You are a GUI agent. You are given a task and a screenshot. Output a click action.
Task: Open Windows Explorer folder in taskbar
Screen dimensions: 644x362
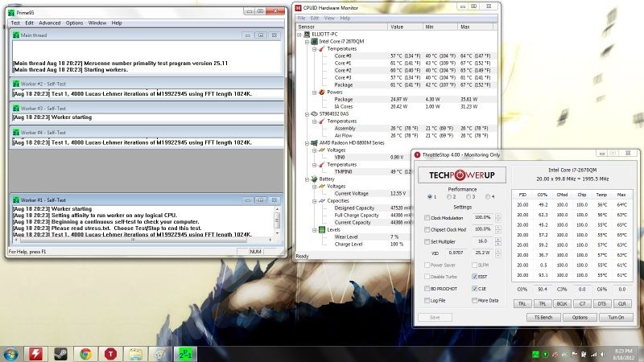pyautogui.click(x=135, y=354)
